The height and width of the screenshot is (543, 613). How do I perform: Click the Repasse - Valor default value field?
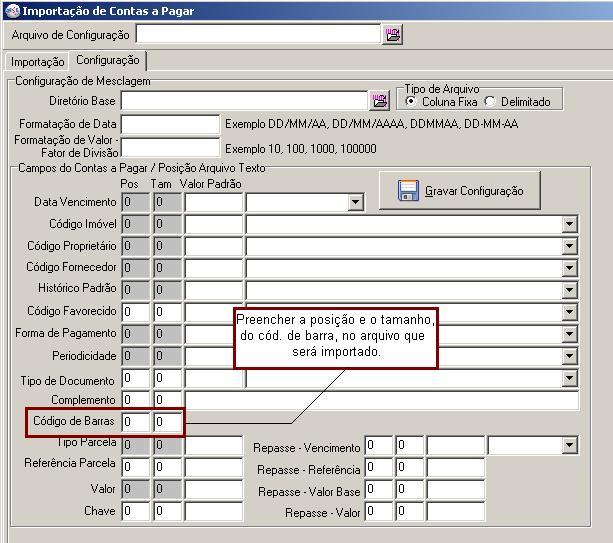tap(456, 511)
